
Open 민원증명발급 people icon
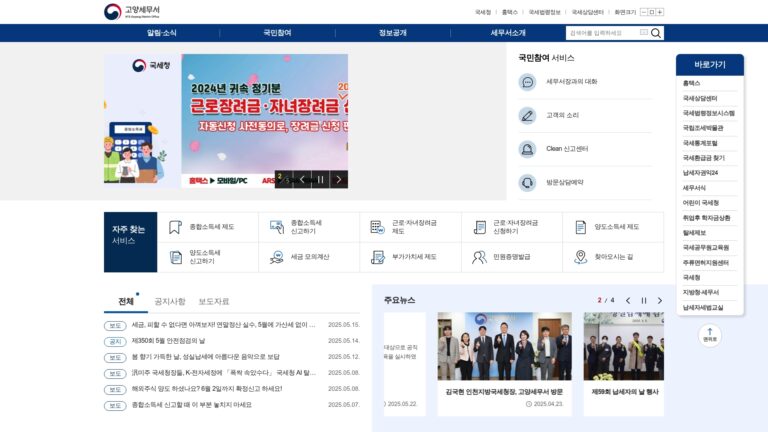[479, 257]
